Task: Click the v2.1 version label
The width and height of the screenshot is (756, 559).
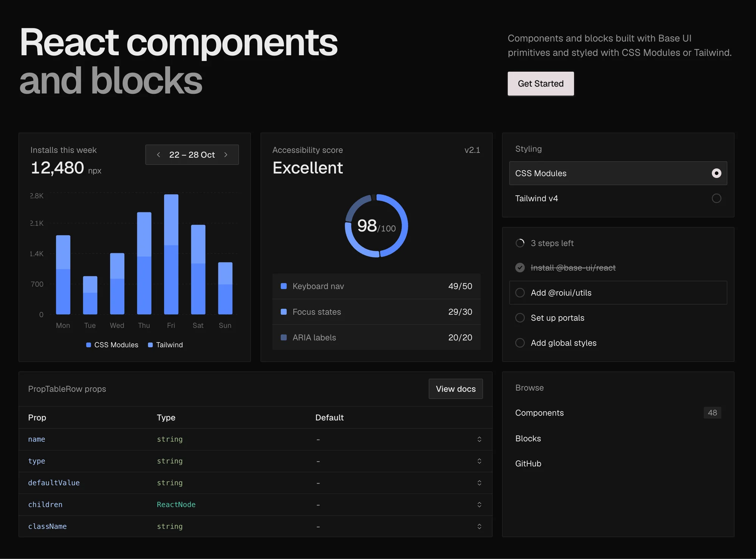Action: click(x=472, y=150)
